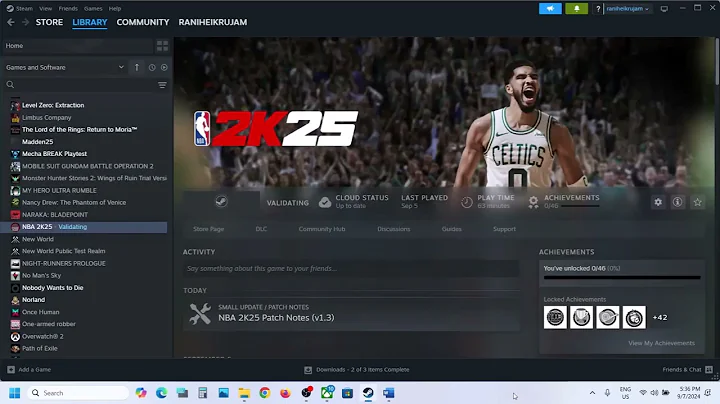Open the green notifications bell
Viewport: 720px width, 404px height.
576,8
